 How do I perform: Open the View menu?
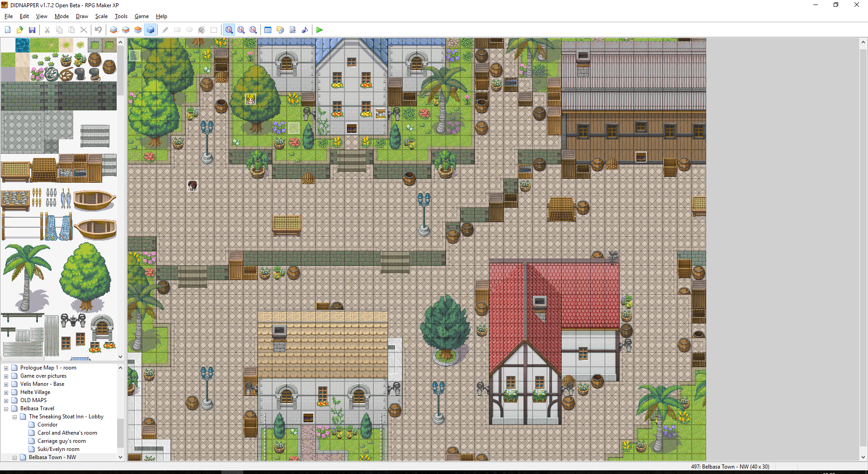click(x=42, y=16)
